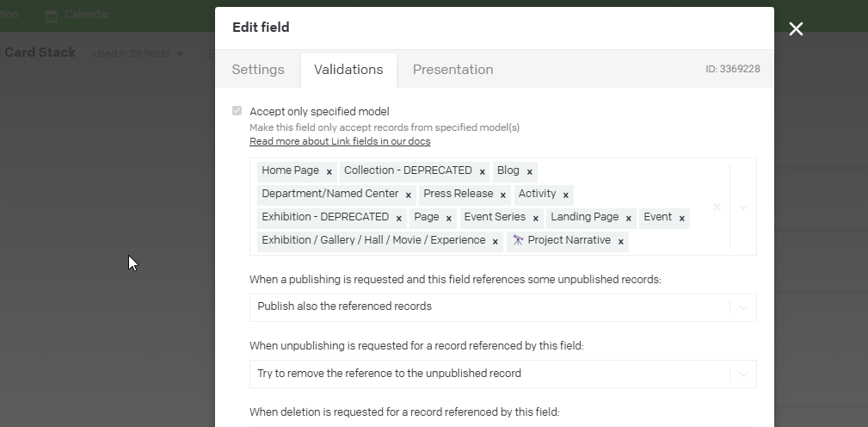Viewport: 868px width, 427px height.
Task: Clear all selected models
Action: coord(717,207)
